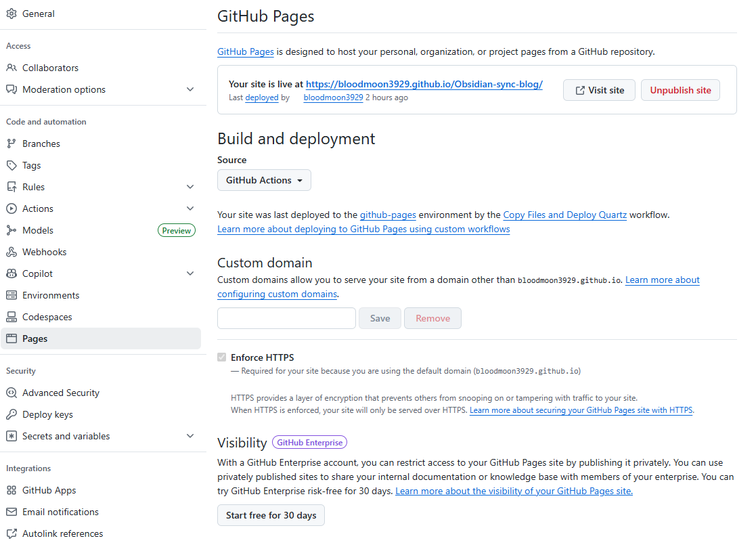Viewport: 756px width, 549px height.
Task: Open the live site URL link
Action: (424, 85)
